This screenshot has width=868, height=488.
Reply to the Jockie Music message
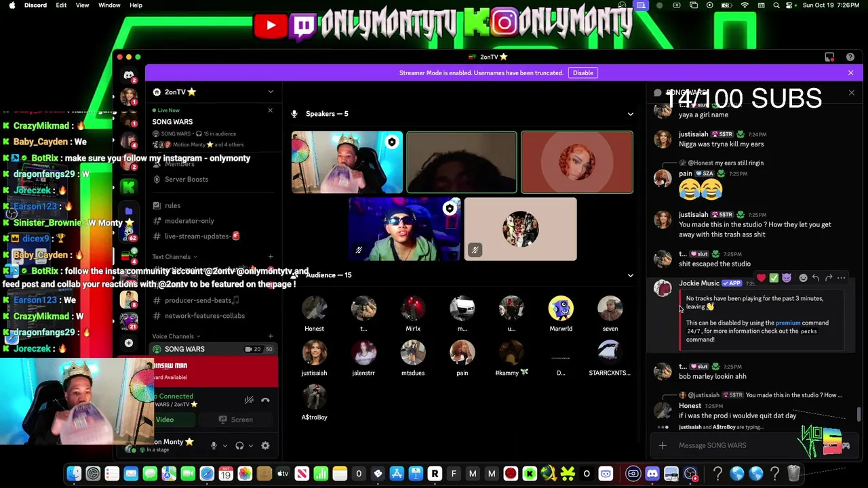pyautogui.click(x=816, y=278)
